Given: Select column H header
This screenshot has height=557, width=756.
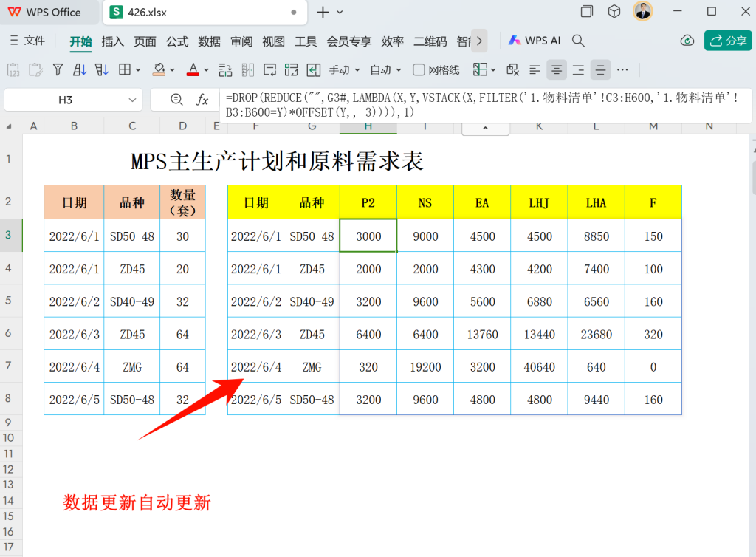Looking at the screenshot, I should (368, 126).
